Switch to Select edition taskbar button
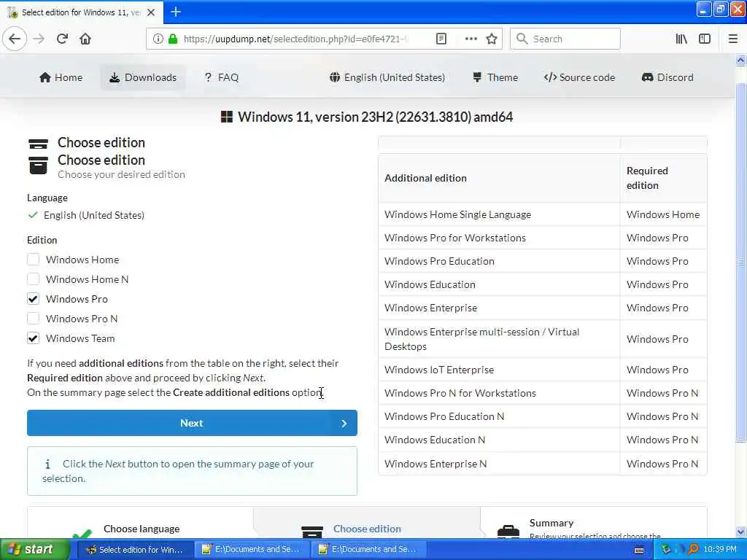The height and width of the screenshot is (560, 747). click(135, 550)
